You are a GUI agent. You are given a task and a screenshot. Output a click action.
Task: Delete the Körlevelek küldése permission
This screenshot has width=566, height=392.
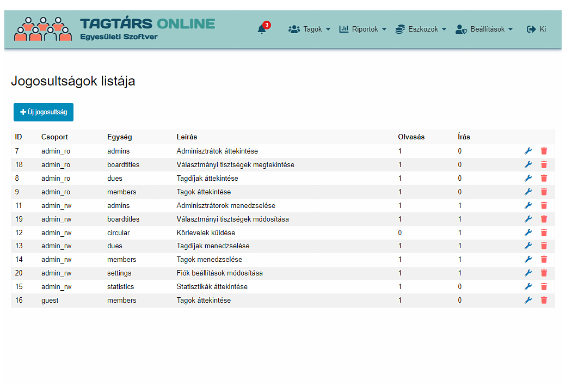point(544,232)
